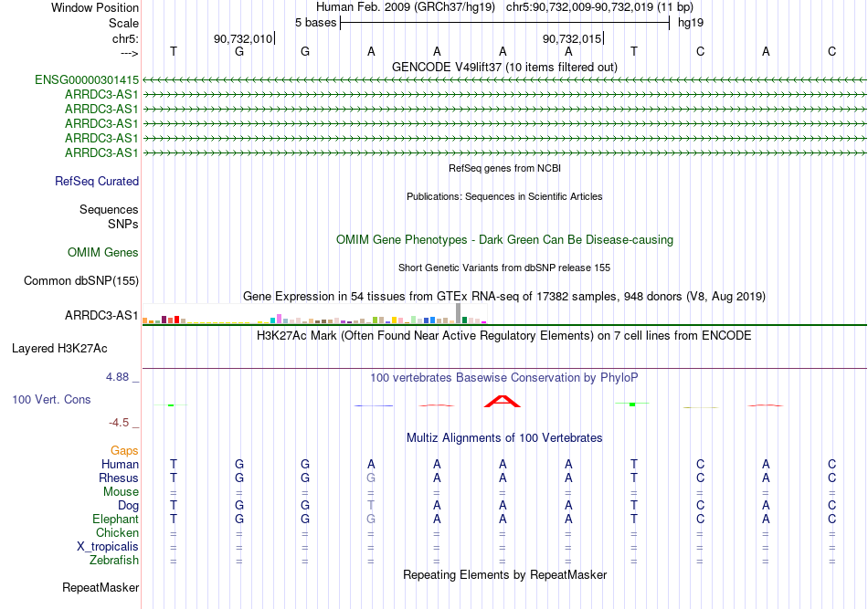Click the ENSG00000301415 transcript arrow line
The width and height of the screenshot is (868, 609).
(504, 80)
